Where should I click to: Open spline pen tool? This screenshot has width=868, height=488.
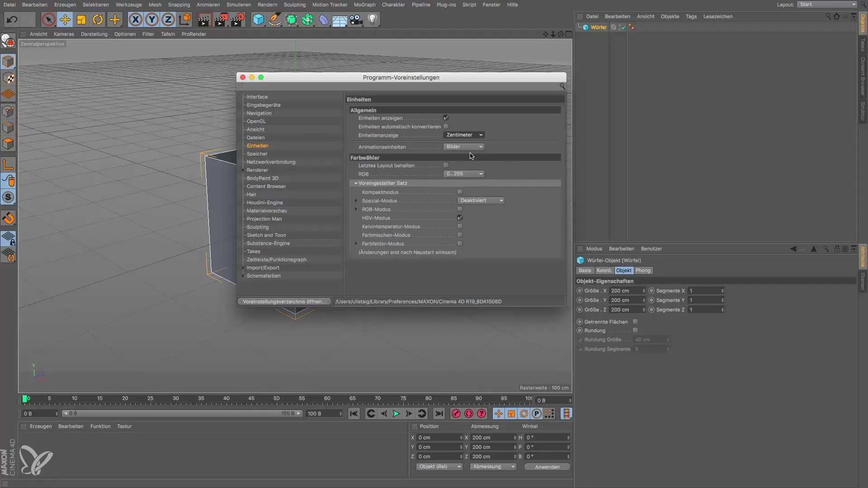coord(275,20)
